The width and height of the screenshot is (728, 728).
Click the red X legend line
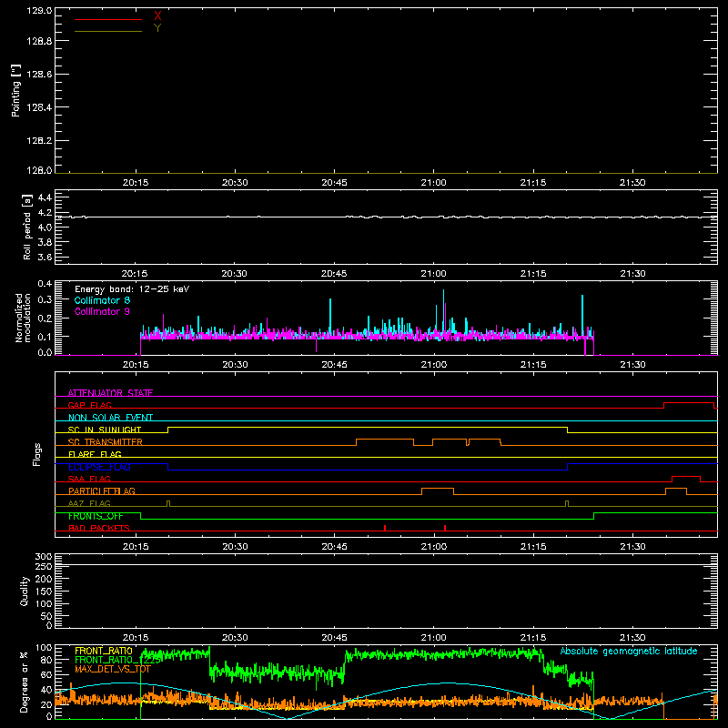(x=108, y=19)
